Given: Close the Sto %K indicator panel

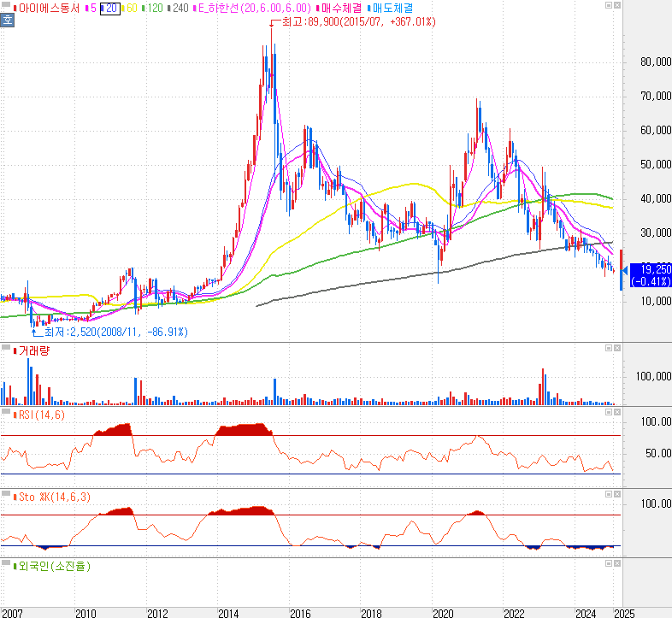Looking at the screenshot, I should (617, 494).
